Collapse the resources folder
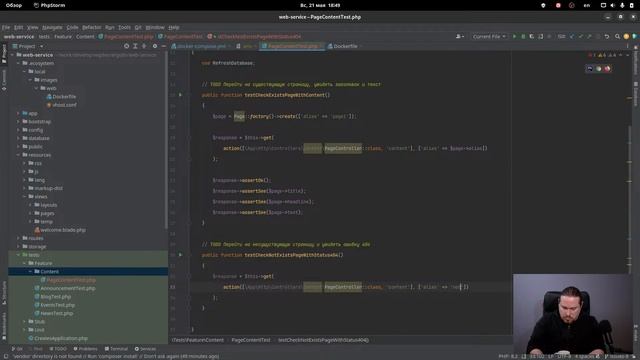640x360 pixels. coord(18,155)
